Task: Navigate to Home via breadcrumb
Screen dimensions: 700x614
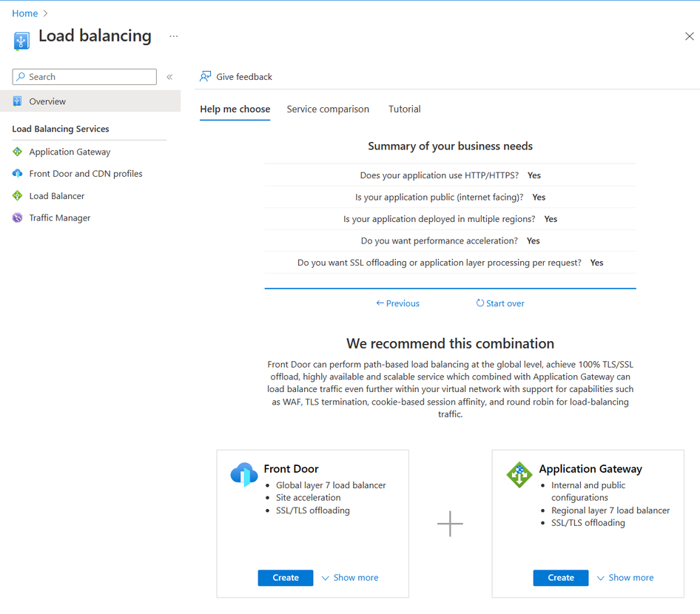Action: coord(24,13)
